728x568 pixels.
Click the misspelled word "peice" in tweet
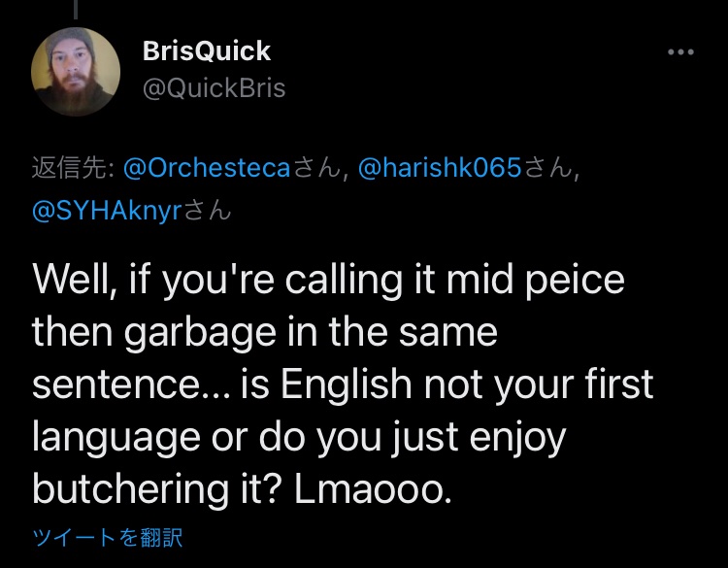(x=575, y=282)
